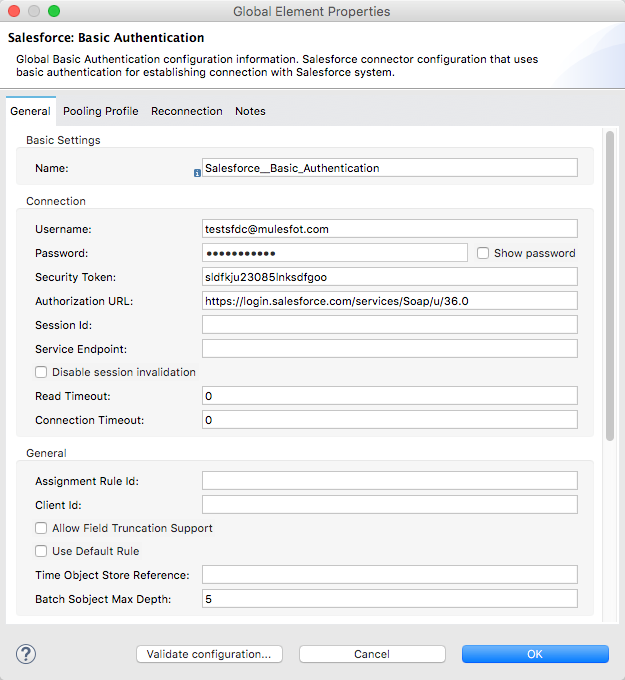Edit the Connection Timeout value
Screen dimensions: 625x680
tap(389, 420)
